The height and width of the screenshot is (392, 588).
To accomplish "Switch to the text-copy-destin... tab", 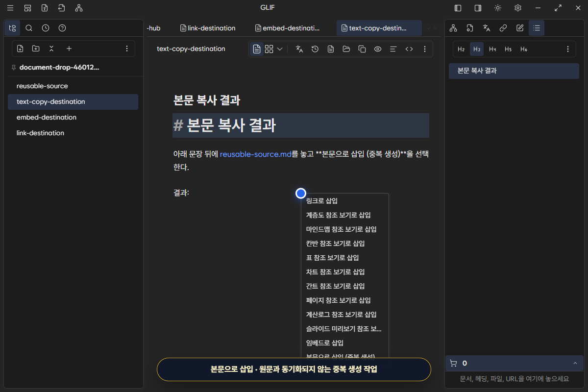I will pos(379,28).
